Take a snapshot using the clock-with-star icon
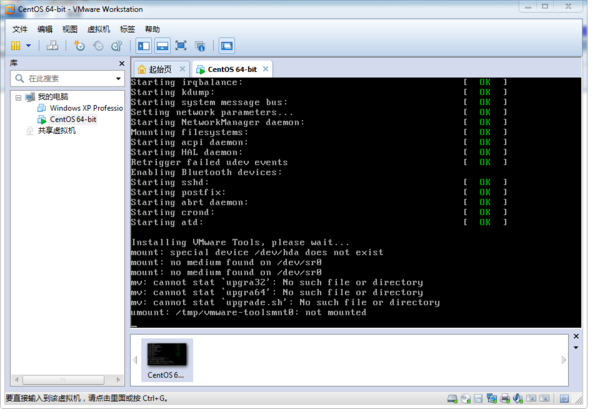The image size is (600, 409). (x=79, y=46)
